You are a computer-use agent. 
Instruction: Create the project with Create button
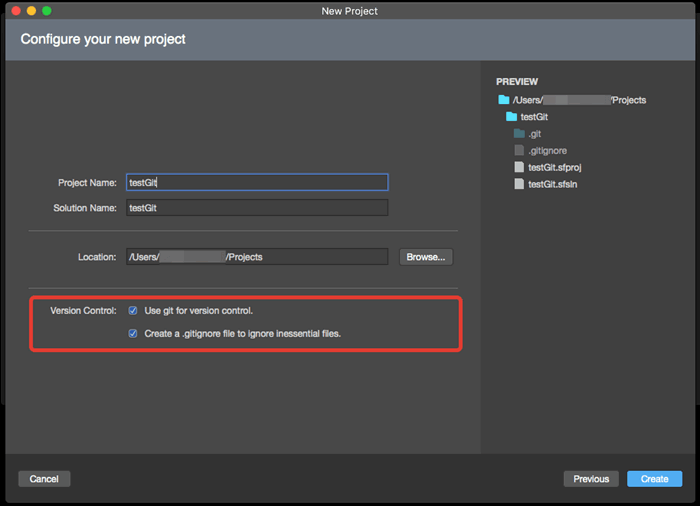tap(654, 478)
